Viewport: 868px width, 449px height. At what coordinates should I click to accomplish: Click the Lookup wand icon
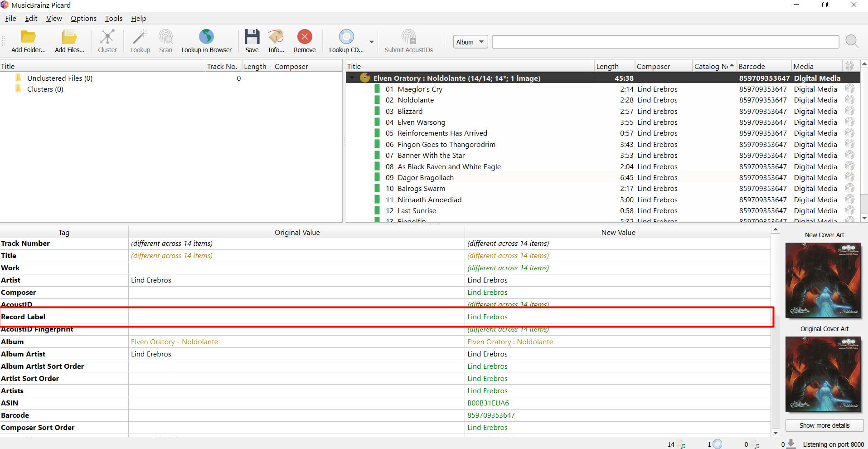[140, 37]
